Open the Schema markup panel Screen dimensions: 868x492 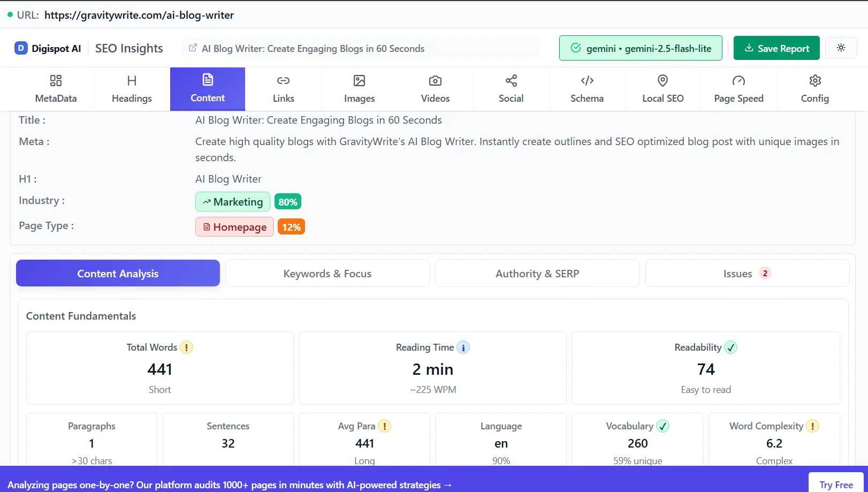coord(587,89)
